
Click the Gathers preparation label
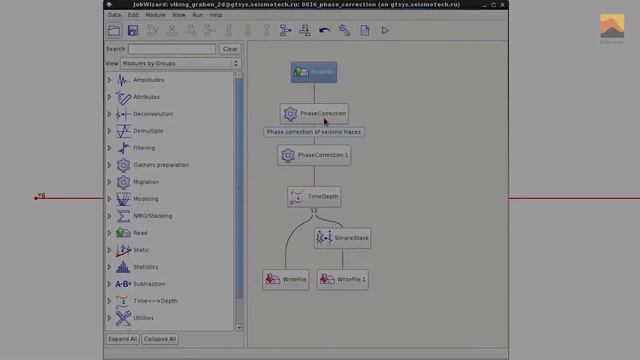(161, 165)
